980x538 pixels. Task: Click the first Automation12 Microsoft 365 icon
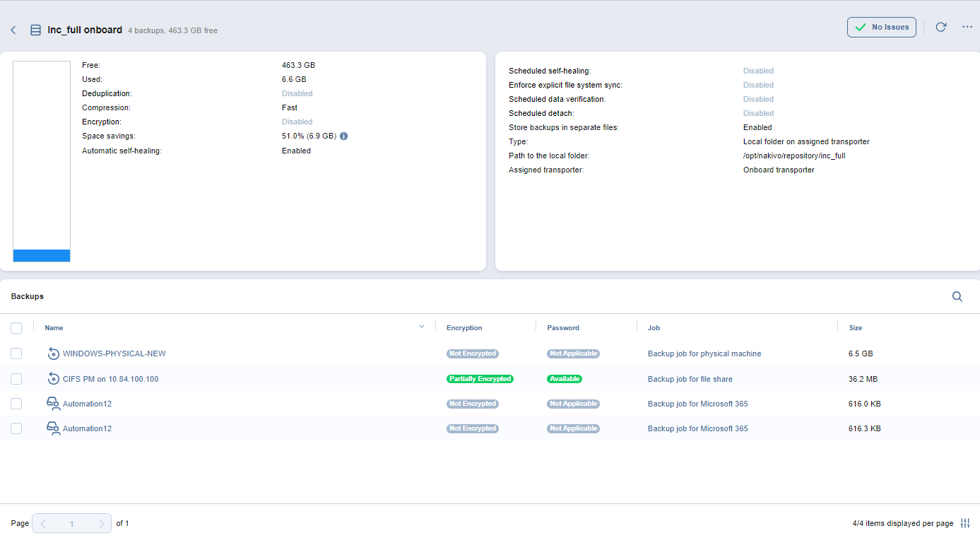(x=53, y=404)
